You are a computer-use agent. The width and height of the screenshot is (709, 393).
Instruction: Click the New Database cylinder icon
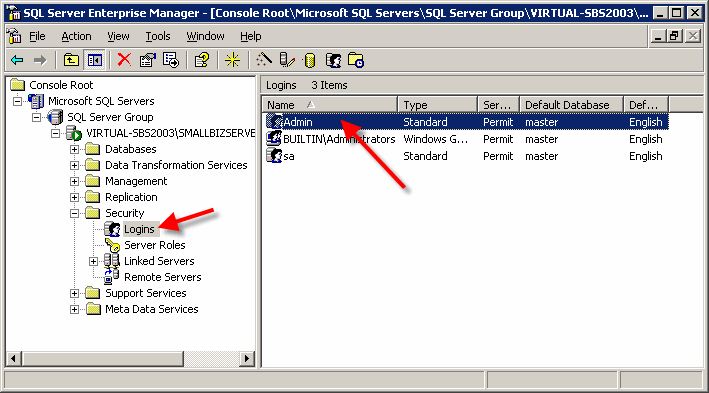310,60
